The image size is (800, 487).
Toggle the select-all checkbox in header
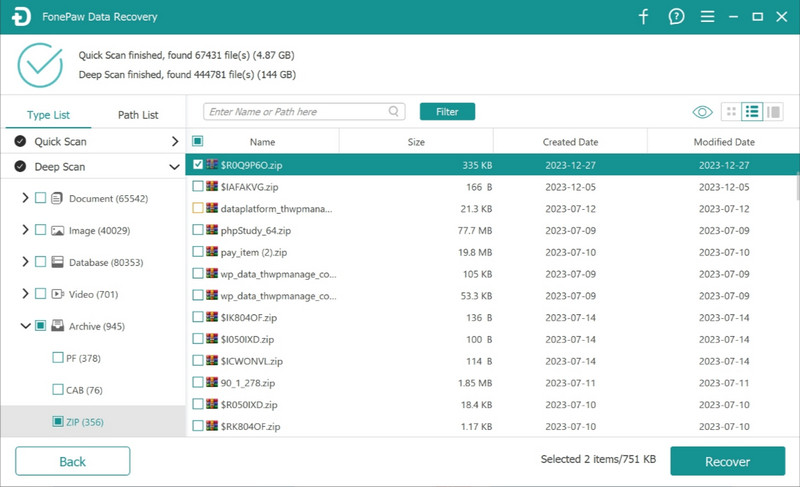(197, 141)
